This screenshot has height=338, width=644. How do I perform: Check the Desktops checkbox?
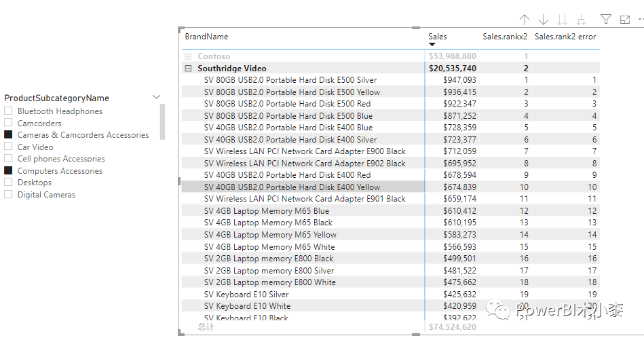[x=8, y=183]
